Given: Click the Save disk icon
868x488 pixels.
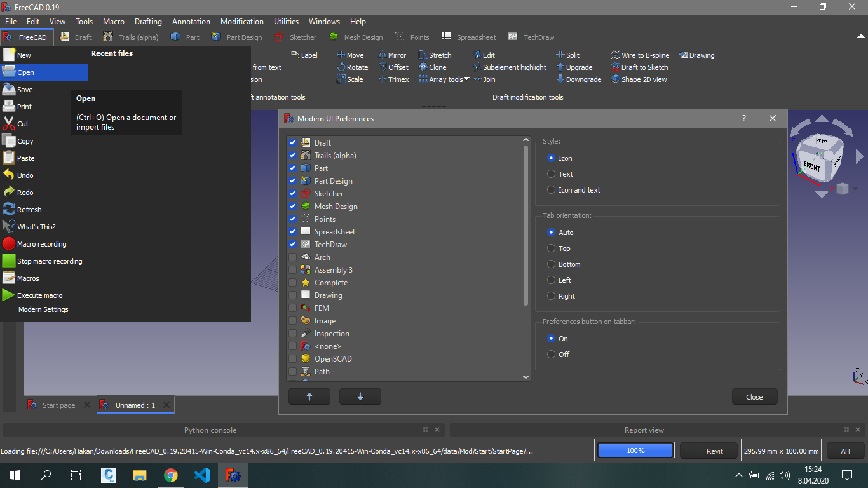Looking at the screenshot, I should pyautogui.click(x=8, y=90).
